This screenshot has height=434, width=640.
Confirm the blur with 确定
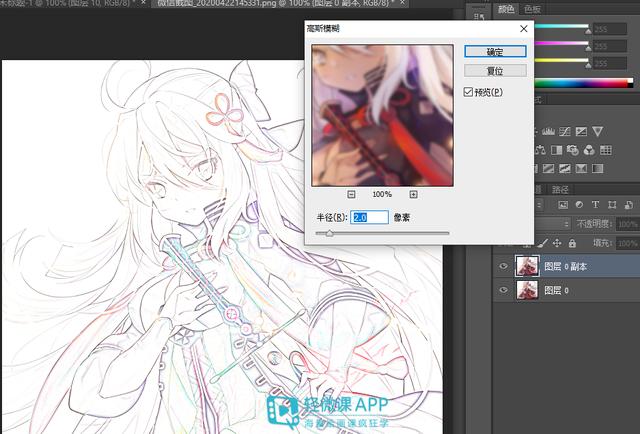point(495,51)
